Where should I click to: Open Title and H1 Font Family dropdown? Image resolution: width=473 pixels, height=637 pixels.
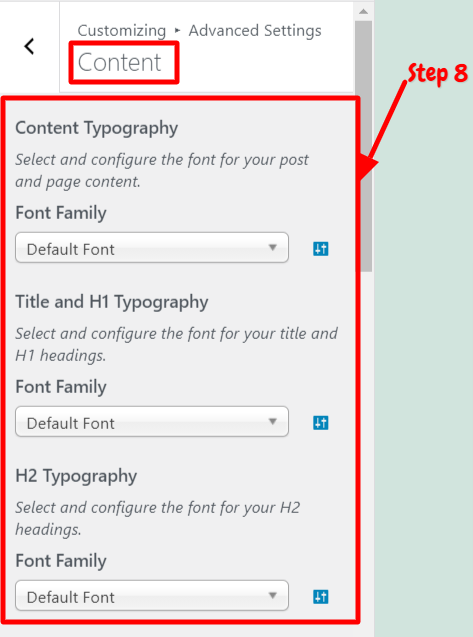point(152,422)
